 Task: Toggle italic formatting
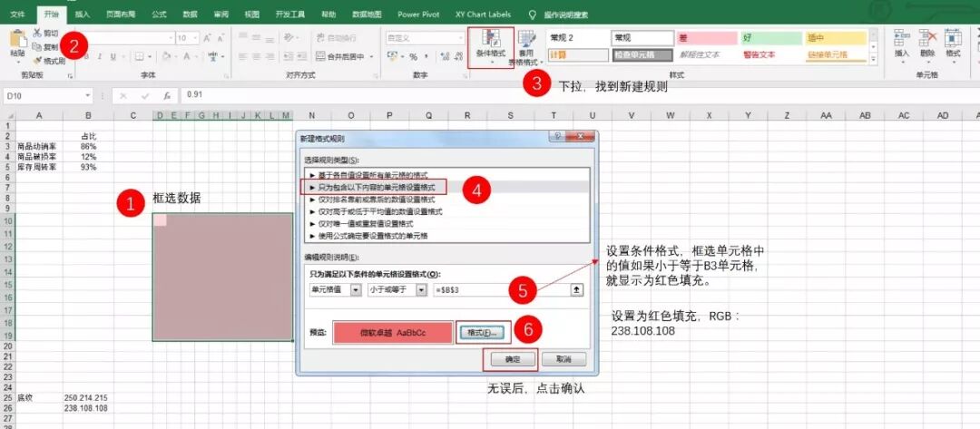(100, 56)
